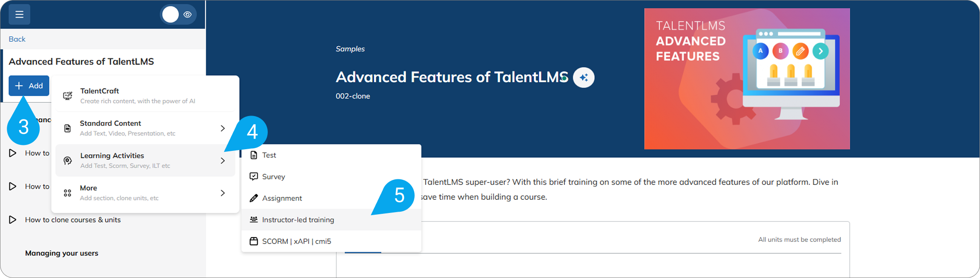
Task: Click the Assignment pencil icon
Action: [x=254, y=198]
